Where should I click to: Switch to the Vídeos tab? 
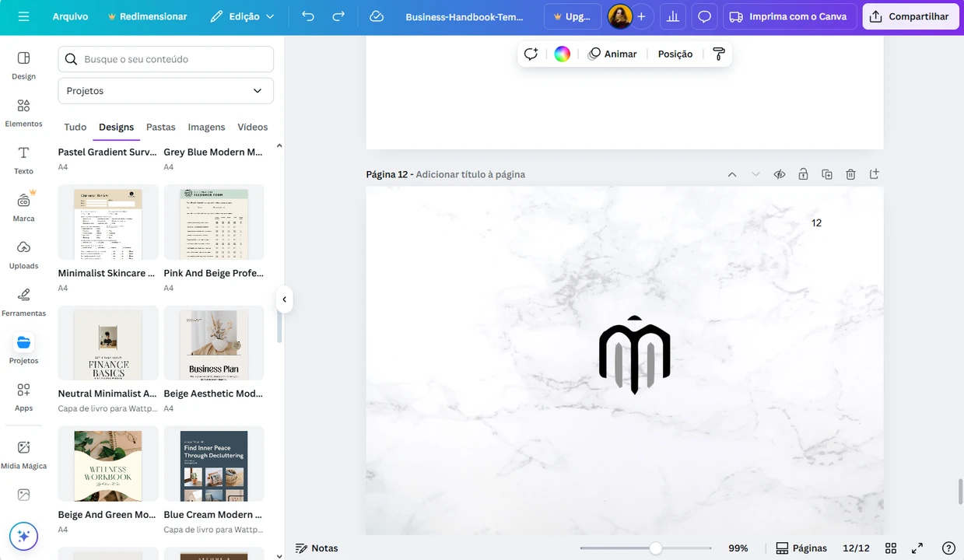click(252, 127)
